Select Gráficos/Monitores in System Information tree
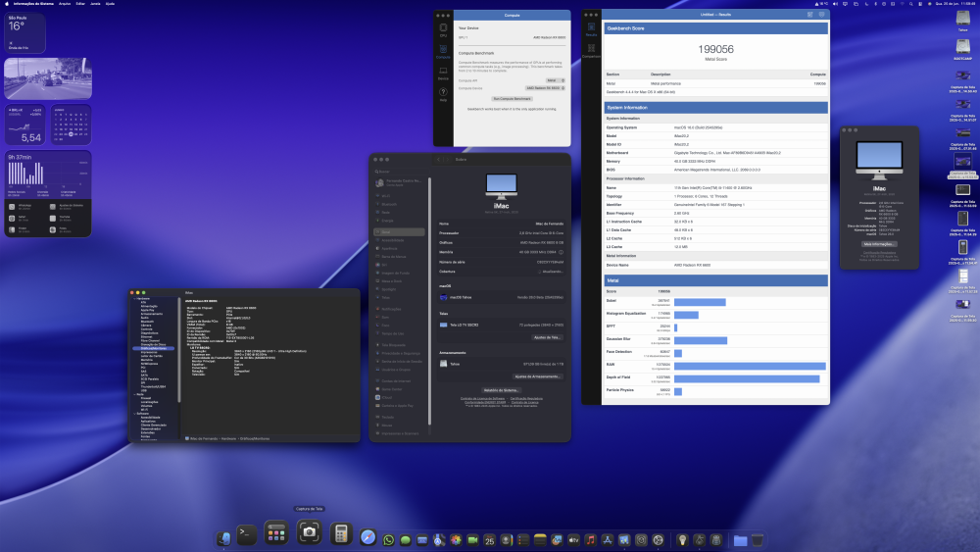The height and width of the screenshot is (552, 980). point(153,348)
